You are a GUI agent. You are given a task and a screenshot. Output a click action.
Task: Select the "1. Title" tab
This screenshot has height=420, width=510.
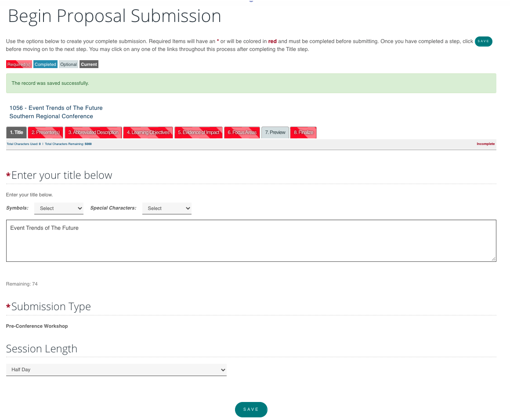click(16, 132)
